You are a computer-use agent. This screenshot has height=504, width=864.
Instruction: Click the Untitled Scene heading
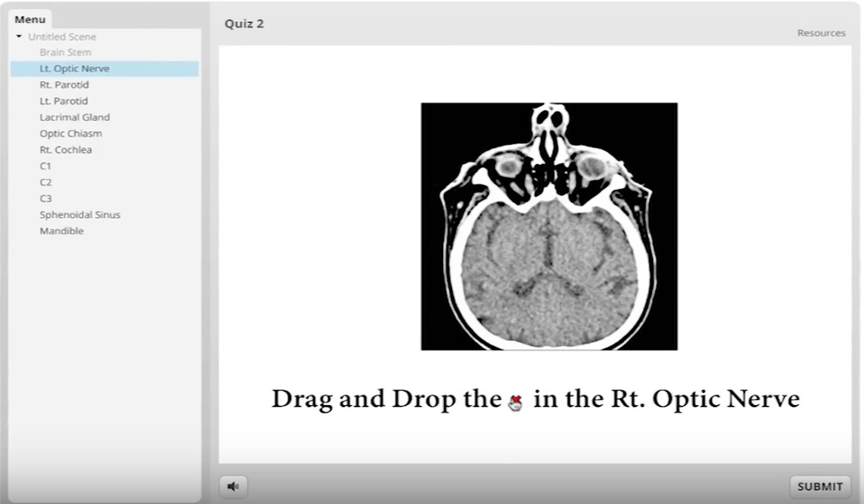pyautogui.click(x=62, y=37)
